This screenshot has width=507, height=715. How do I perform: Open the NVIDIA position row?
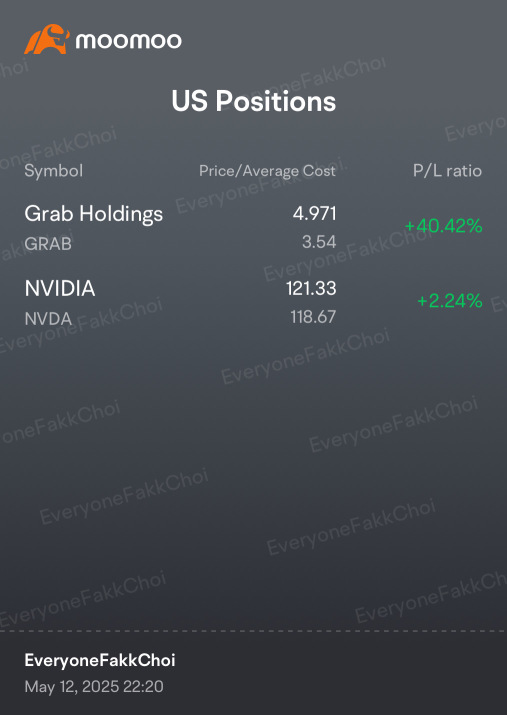pos(253,301)
